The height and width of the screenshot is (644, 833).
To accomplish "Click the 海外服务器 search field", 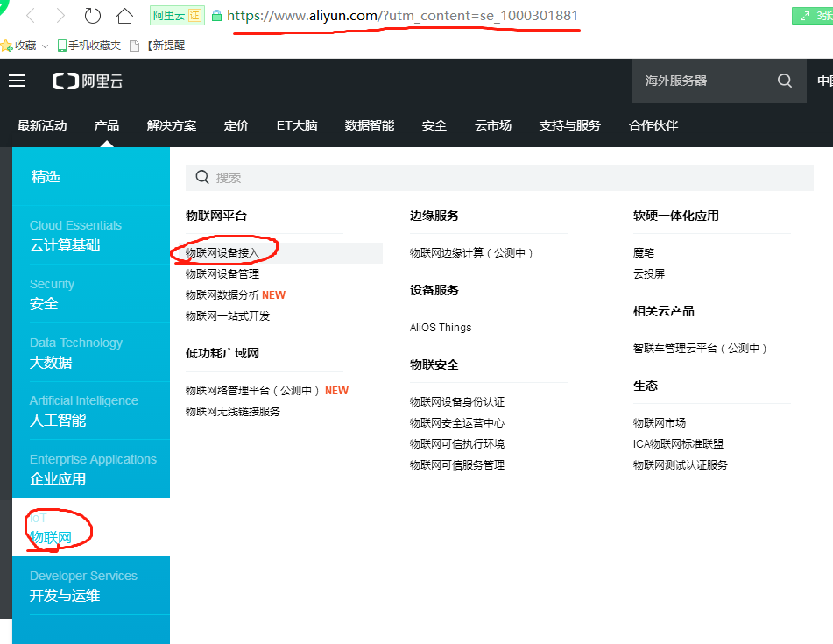I will pyautogui.click(x=705, y=81).
